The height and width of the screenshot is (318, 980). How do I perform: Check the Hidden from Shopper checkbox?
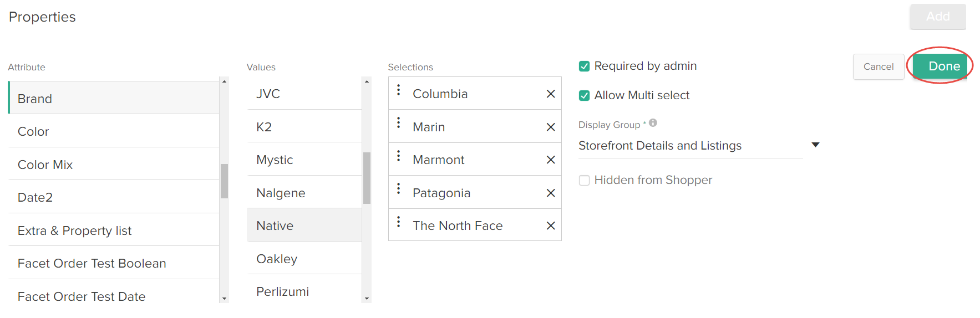(x=584, y=181)
